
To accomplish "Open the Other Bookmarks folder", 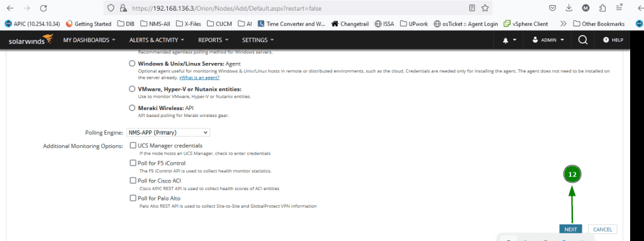I will tap(599, 24).
